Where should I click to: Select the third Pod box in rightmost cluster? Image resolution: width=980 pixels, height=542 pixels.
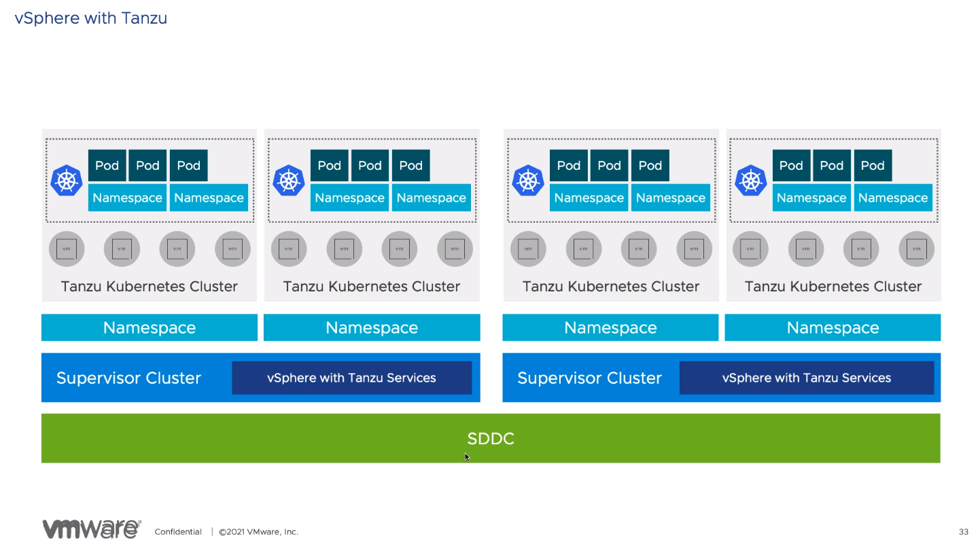[873, 166]
